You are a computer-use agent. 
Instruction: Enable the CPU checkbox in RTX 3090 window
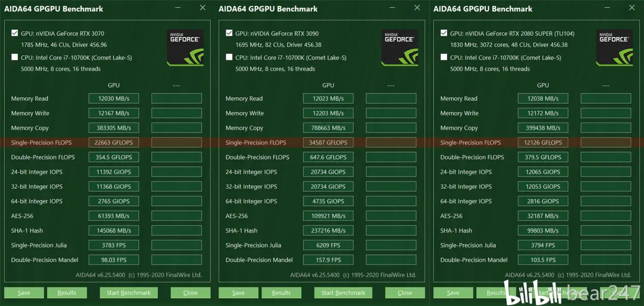tap(229, 57)
